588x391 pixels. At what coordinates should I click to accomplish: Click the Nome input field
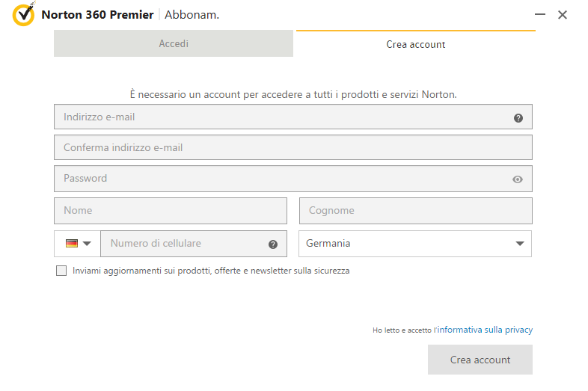click(171, 211)
